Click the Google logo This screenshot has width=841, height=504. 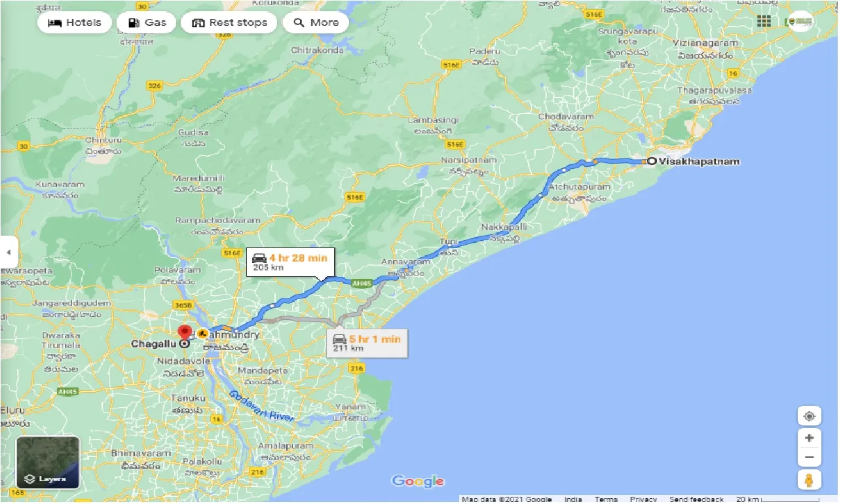tap(418, 482)
